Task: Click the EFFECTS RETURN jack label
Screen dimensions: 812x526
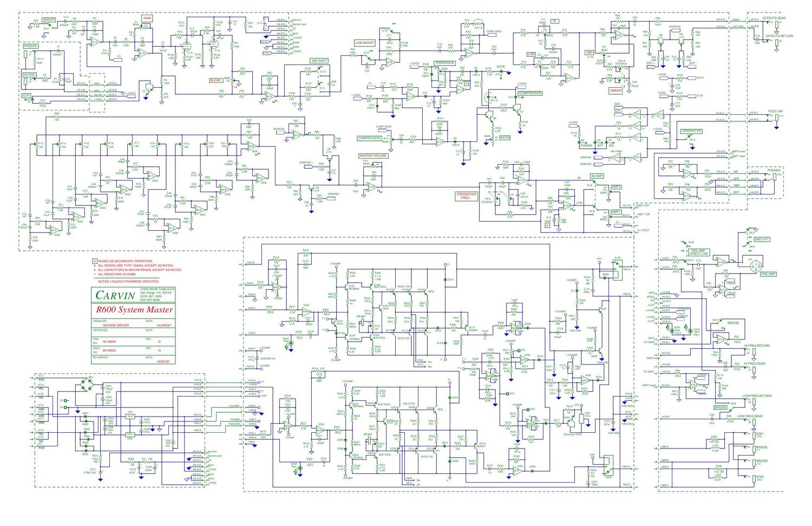Action: point(779,36)
